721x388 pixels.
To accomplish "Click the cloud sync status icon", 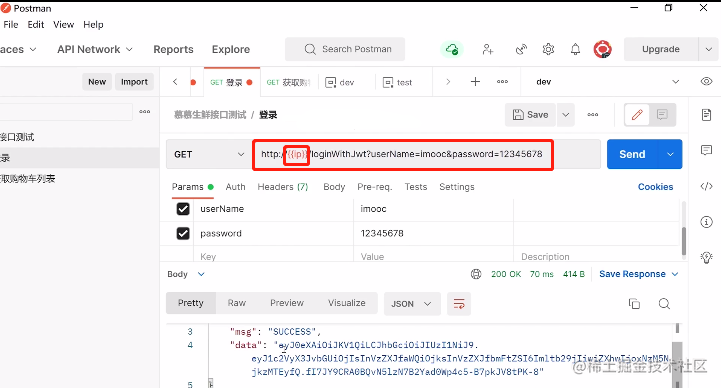I will pyautogui.click(x=452, y=49).
